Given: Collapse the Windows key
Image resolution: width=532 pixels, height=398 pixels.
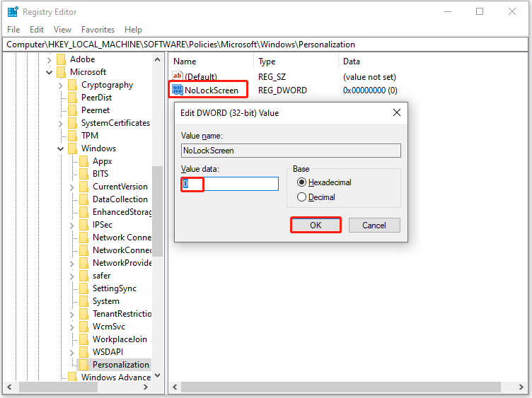Looking at the screenshot, I should pos(60,148).
